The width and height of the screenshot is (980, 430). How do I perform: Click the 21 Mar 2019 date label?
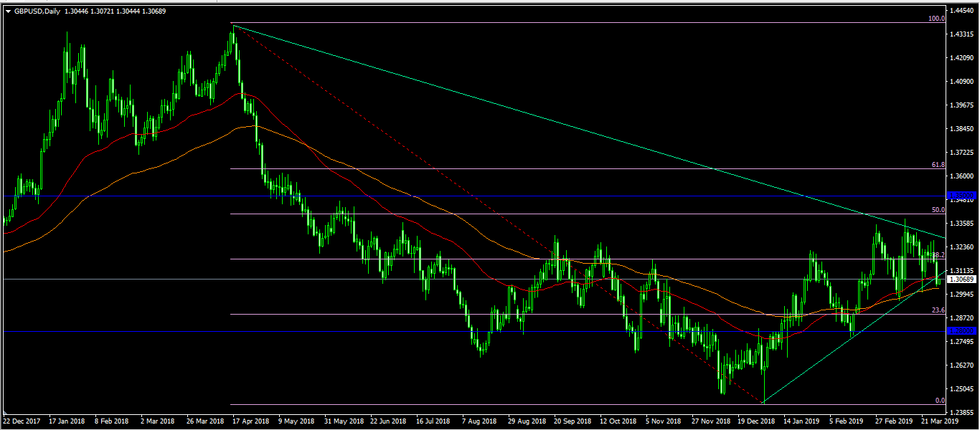click(x=939, y=421)
